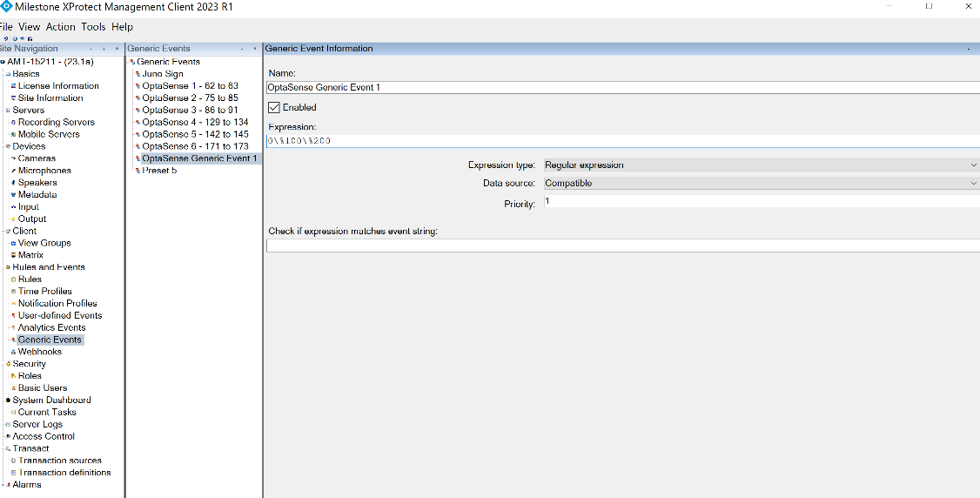Open the Tools menu
Image resolution: width=980 pixels, height=498 pixels.
(x=94, y=27)
